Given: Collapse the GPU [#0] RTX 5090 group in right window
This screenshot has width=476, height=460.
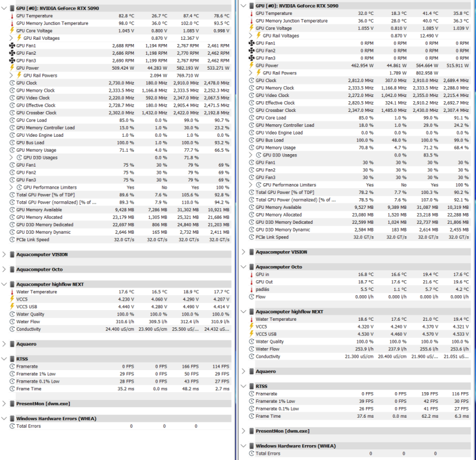Looking at the screenshot, I should [243, 6].
